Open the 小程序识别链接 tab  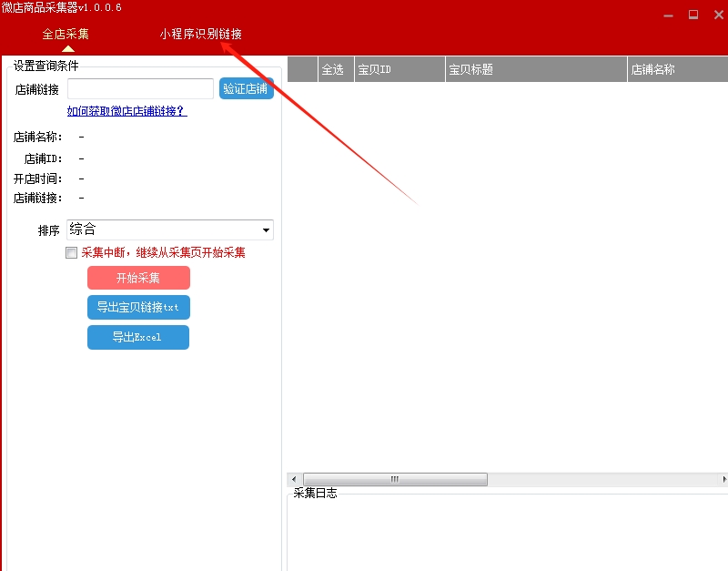pyautogui.click(x=200, y=34)
